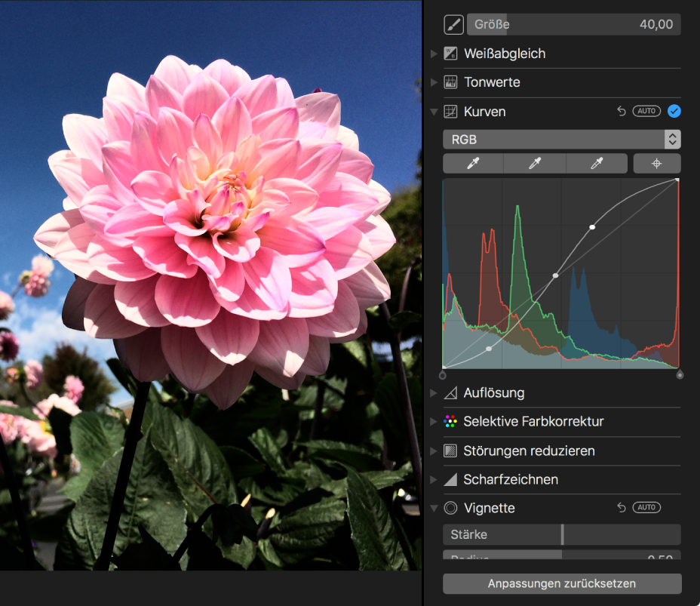Select the white point eyedropper in Kurven
Viewport: 700px width, 606px height.
point(597,164)
